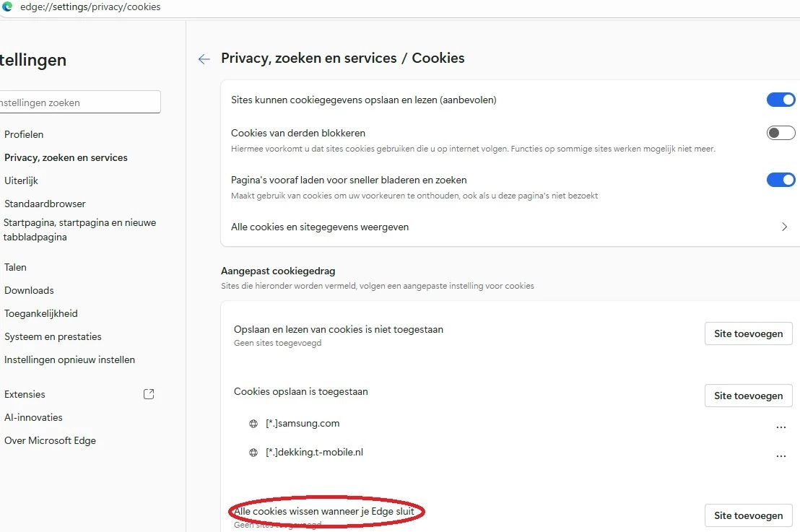This screenshot has height=532, width=800.
Task: Open more options for dekking.t-mobile.nl entry
Action: pyautogui.click(x=781, y=456)
